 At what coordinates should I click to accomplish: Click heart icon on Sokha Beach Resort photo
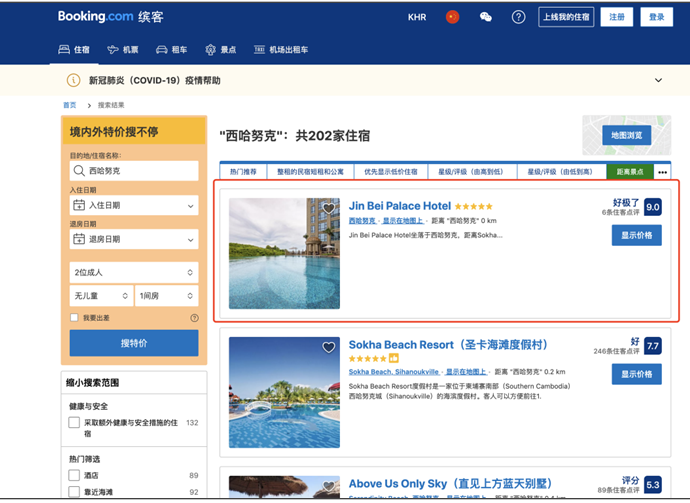(328, 347)
